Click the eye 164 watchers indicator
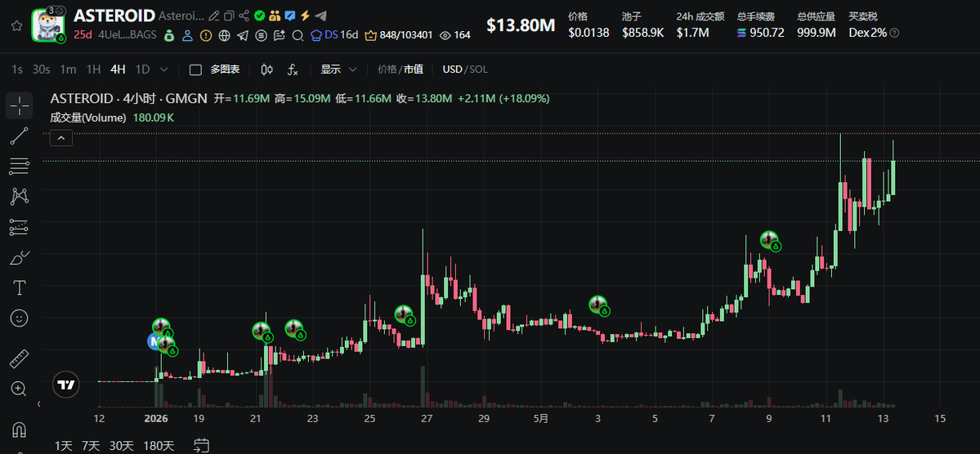This screenshot has width=980, height=454. [x=455, y=36]
